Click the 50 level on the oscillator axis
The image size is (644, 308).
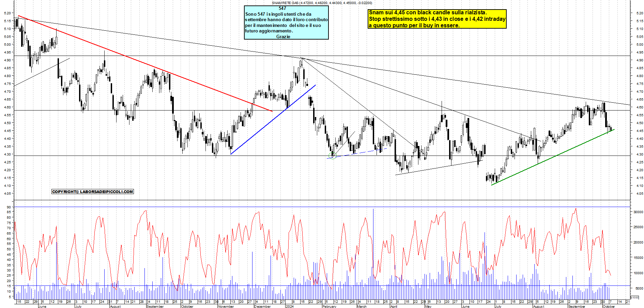pyautogui.click(x=9, y=249)
